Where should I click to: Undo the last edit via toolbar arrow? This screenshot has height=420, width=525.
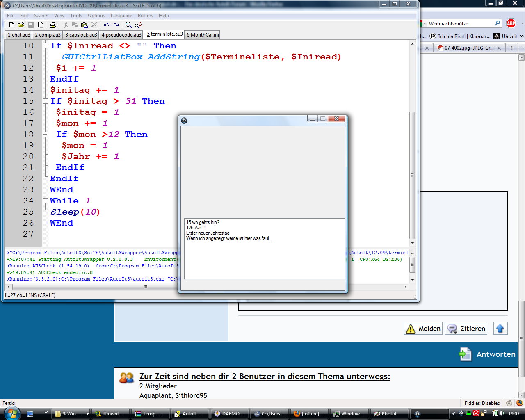pyautogui.click(x=107, y=25)
